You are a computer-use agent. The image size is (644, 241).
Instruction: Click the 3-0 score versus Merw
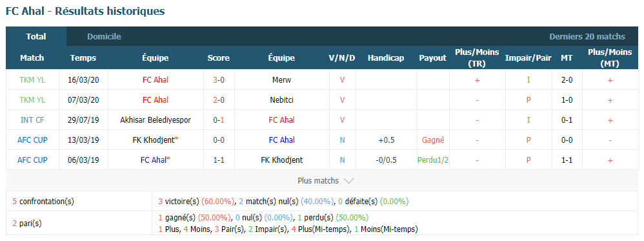pos(219,79)
